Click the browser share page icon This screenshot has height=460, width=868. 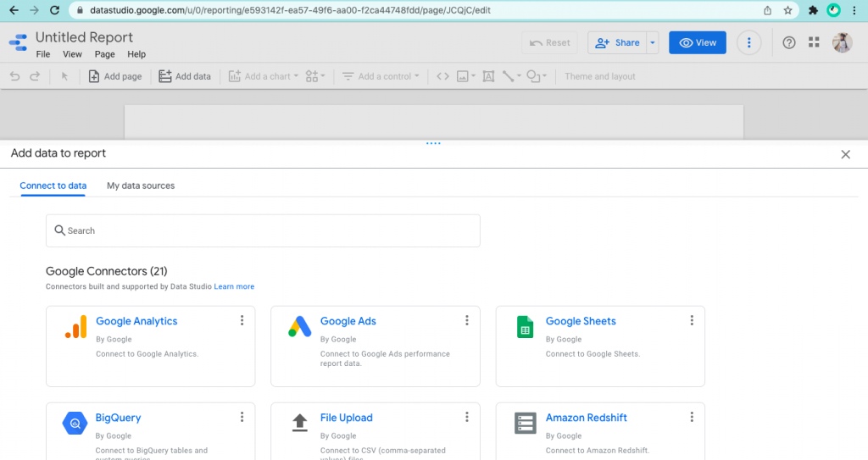pyautogui.click(x=767, y=10)
